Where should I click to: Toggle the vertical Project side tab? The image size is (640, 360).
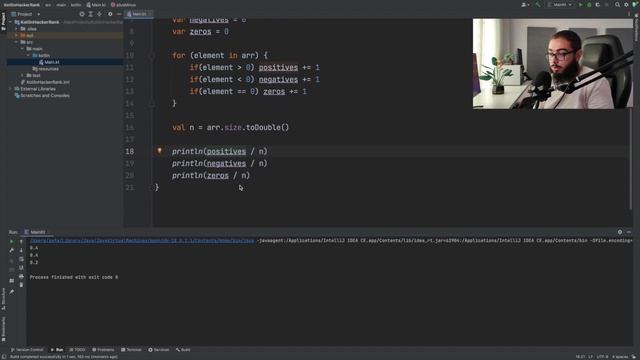(4, 21)
